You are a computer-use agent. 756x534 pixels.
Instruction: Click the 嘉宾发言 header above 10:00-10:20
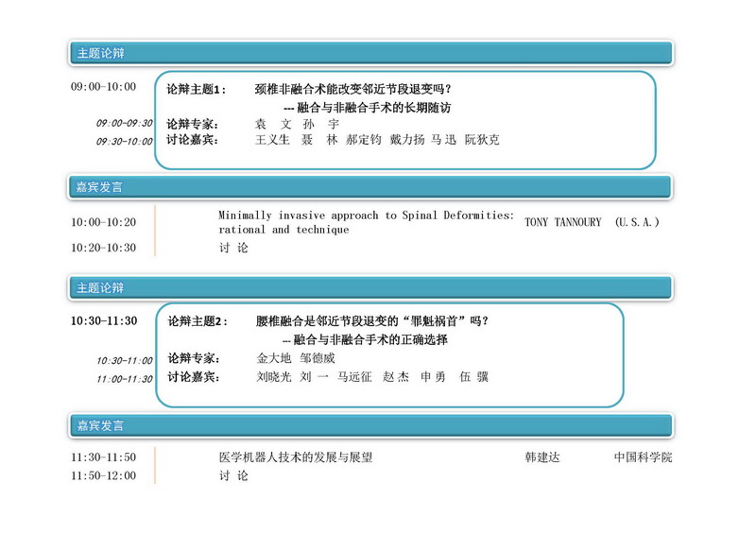(x=99, y=187)
